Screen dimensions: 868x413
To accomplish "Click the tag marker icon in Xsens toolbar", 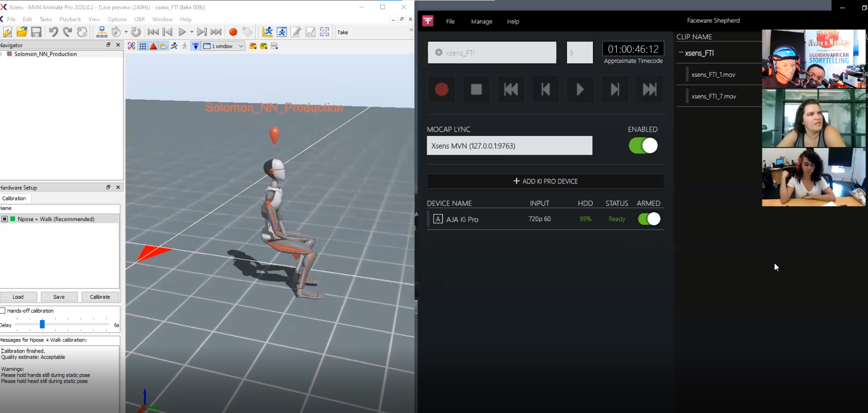I will [247, 32].
